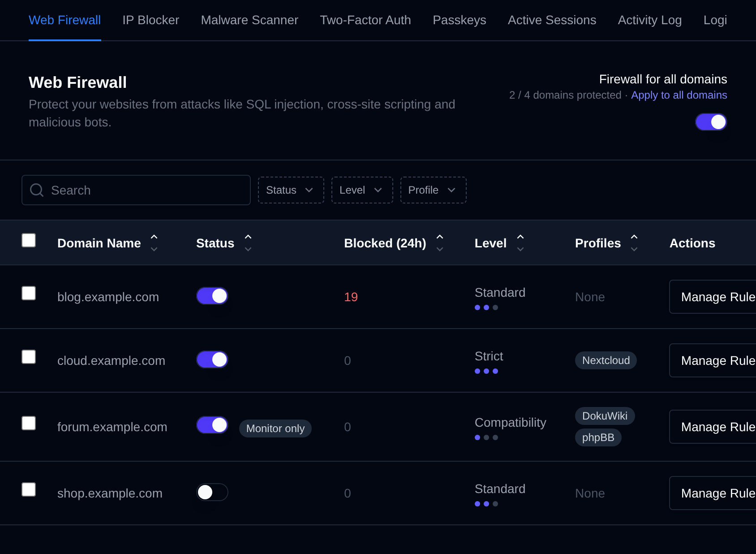Click Strict level for cloud.example.com

pos(489,356)
